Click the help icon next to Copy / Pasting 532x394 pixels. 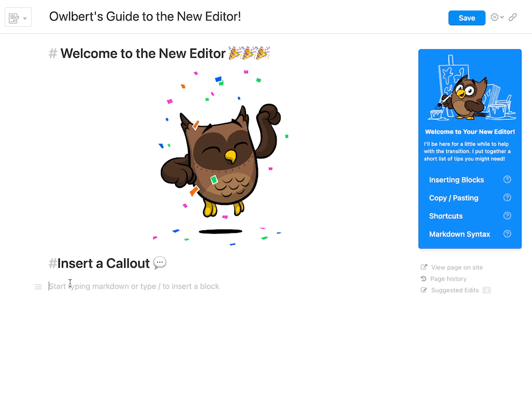pos(508,198)
